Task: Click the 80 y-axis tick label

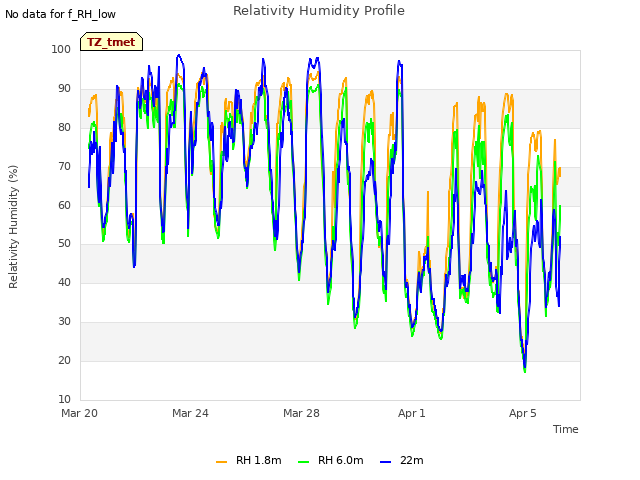Action: (64, 127)
